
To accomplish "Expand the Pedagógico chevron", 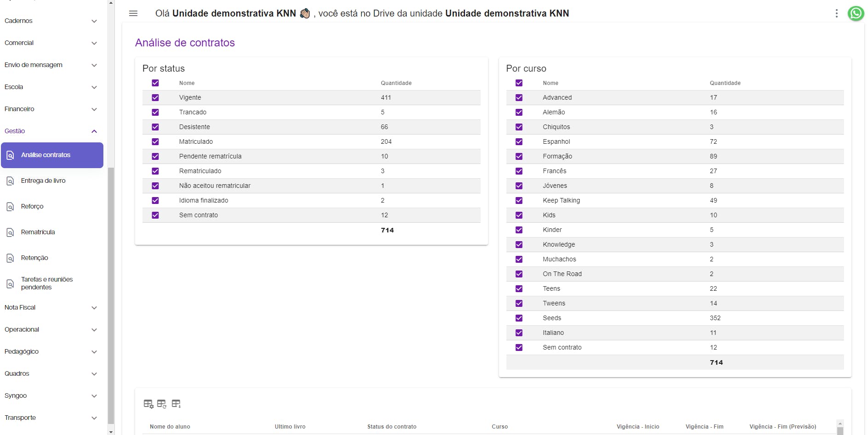I will (x=94, y=352).
